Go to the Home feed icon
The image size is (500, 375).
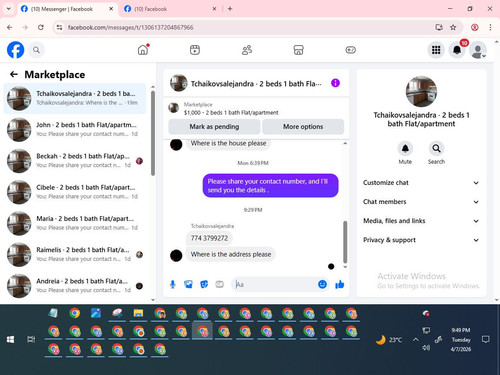point(143,50)
